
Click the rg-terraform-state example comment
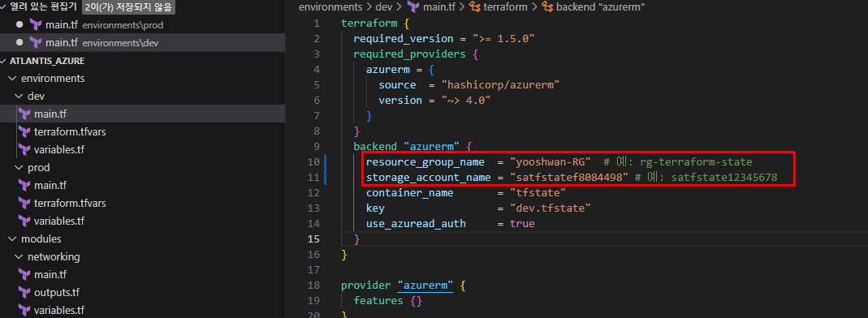tap(677, 162)
